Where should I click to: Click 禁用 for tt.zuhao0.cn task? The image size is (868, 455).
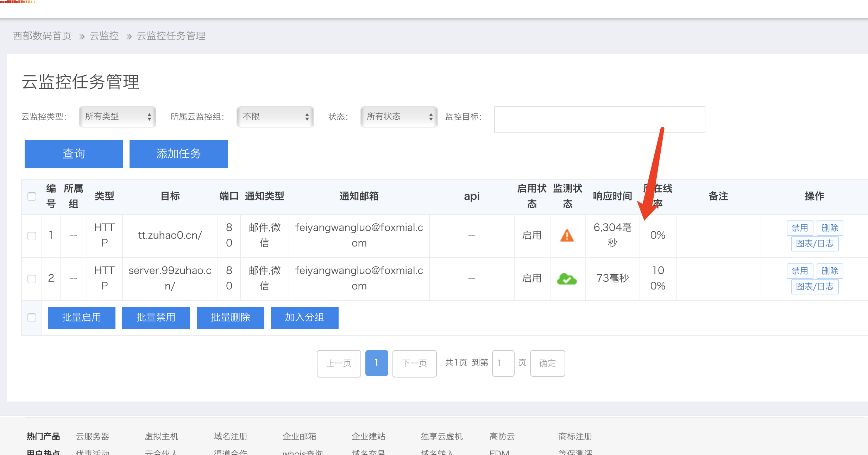pos(799,228)
